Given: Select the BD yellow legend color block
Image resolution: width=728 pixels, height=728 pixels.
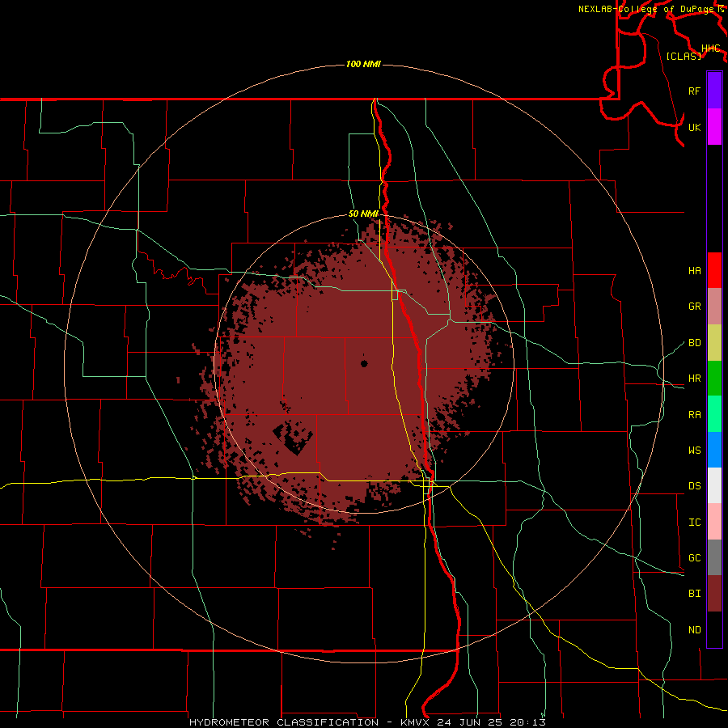Looking at the screenshot, I should pyautogui.click(x=714, y=343).
